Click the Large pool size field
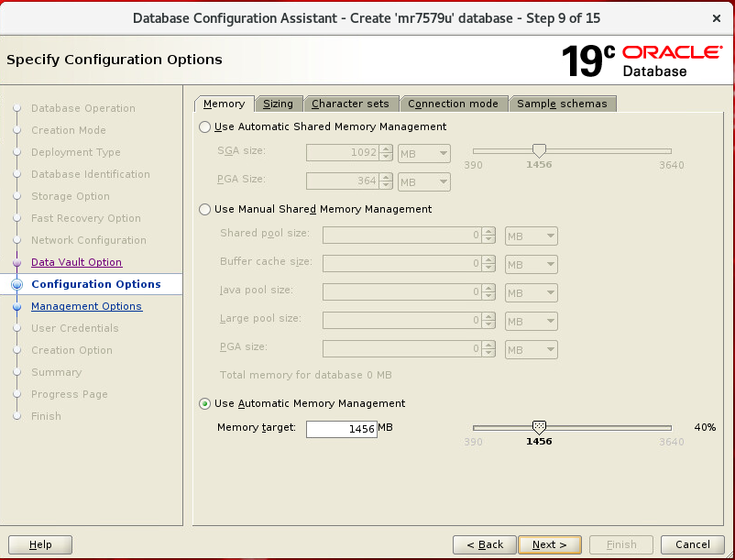The image size is (735, 560). click(x=401, y=321)
